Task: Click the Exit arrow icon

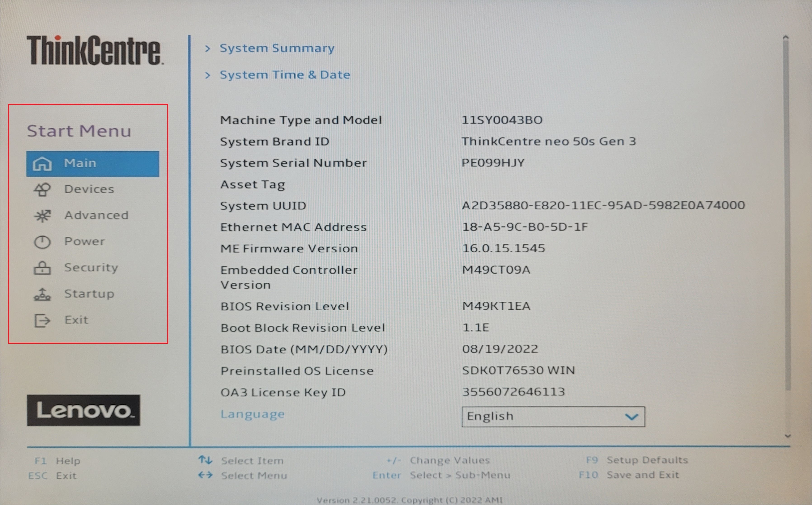Action: click(x=42, y=320)
